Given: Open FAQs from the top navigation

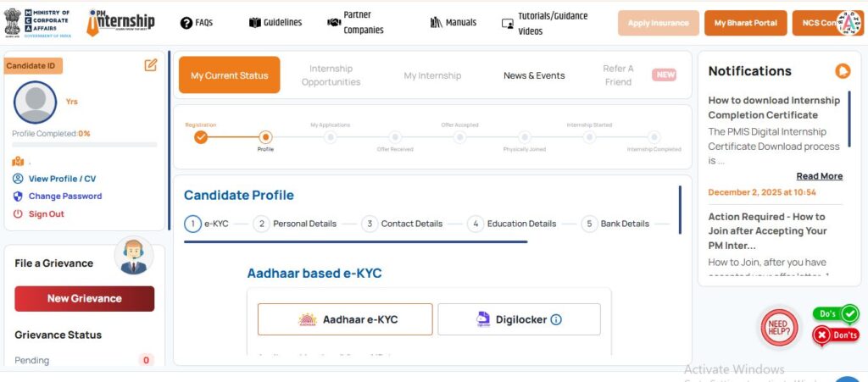Looking at the screenshot, I should pos(197,23).
